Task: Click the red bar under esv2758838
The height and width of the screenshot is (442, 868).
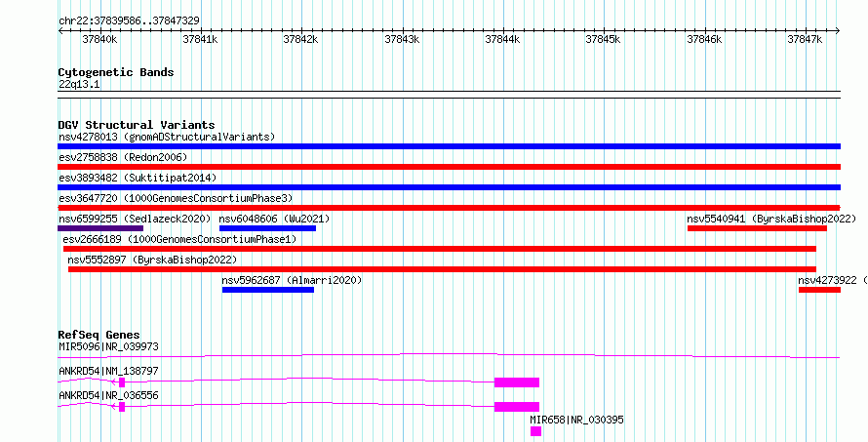Action: [449, 167]
